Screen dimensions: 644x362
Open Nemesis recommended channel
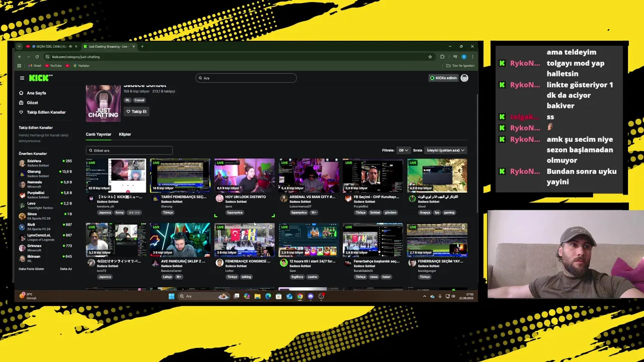tap(45, 184)
